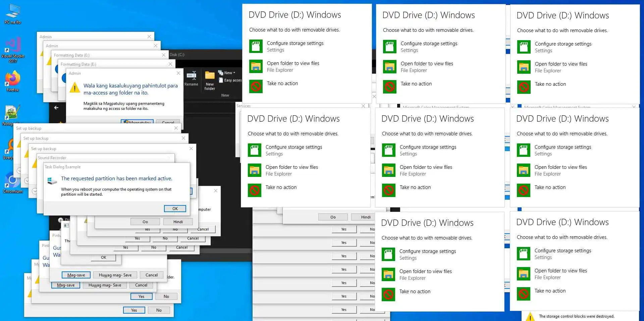This screenshot has height=321, width=644.
Task: Click the Hindi button just beneath Task Dialog Example
Action: point(178,222)
